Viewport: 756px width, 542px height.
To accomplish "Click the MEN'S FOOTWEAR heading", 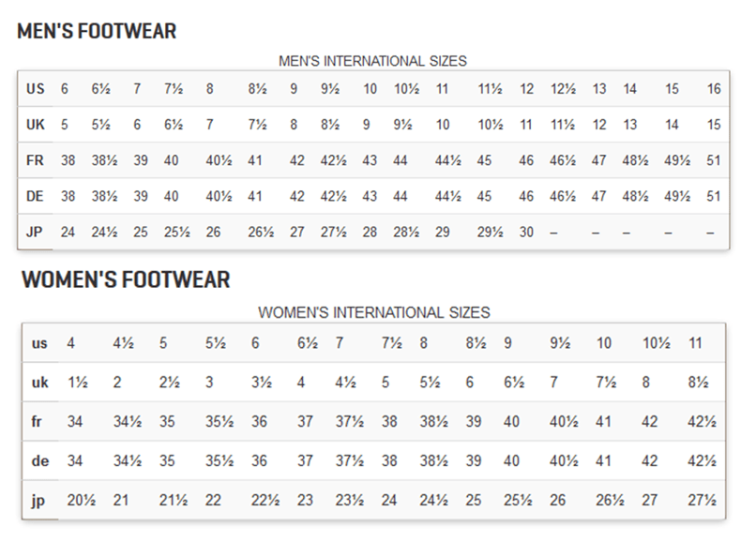I will (x=97, y=31).
